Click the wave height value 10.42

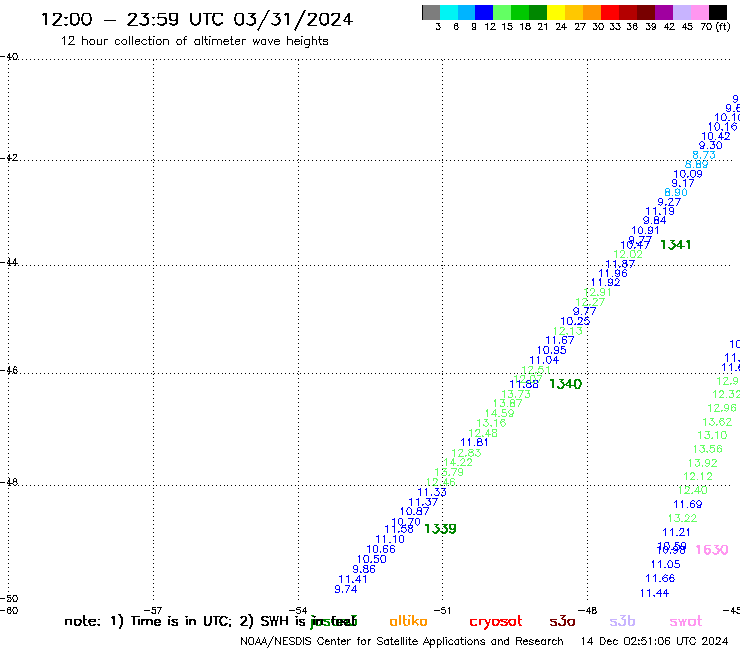(x=716, y=136)
